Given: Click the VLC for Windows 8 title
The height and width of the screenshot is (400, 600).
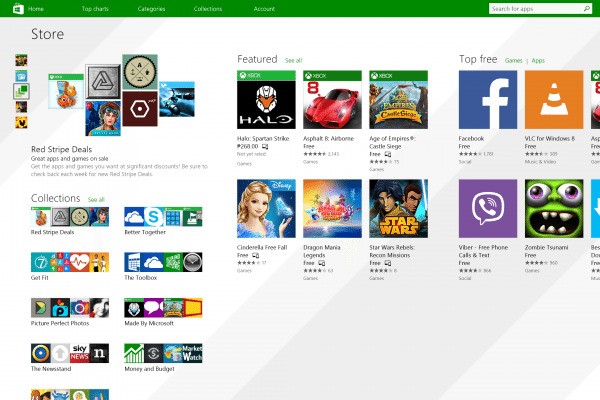Looking at the screenshot, I should point(549,139).
